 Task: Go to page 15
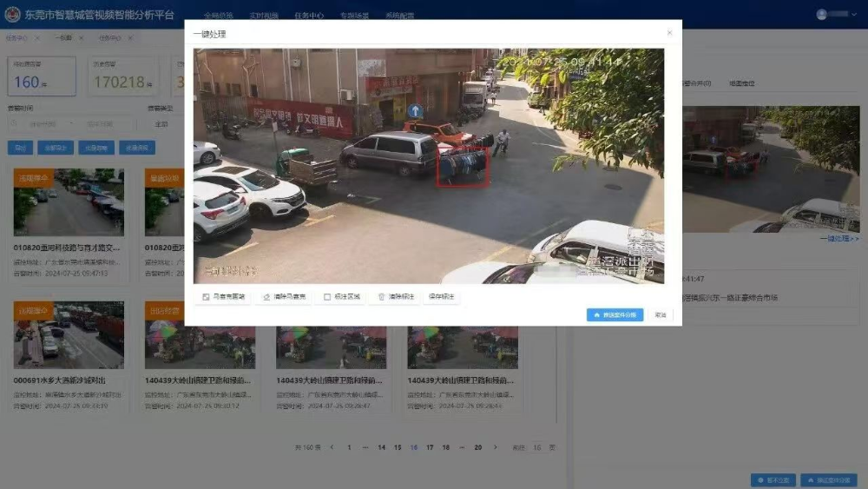click(398, 447)
